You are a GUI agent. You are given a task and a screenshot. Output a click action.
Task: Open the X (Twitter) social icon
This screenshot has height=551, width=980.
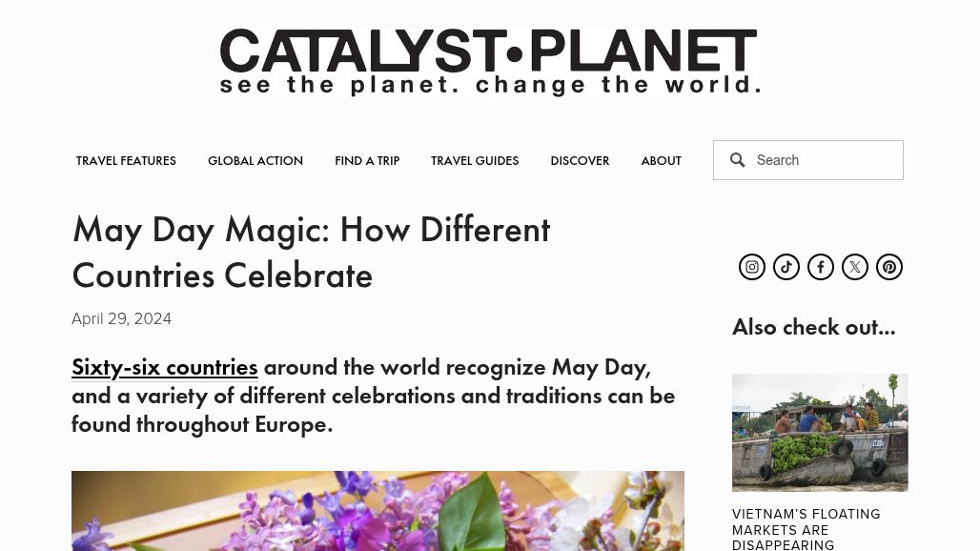855,267
